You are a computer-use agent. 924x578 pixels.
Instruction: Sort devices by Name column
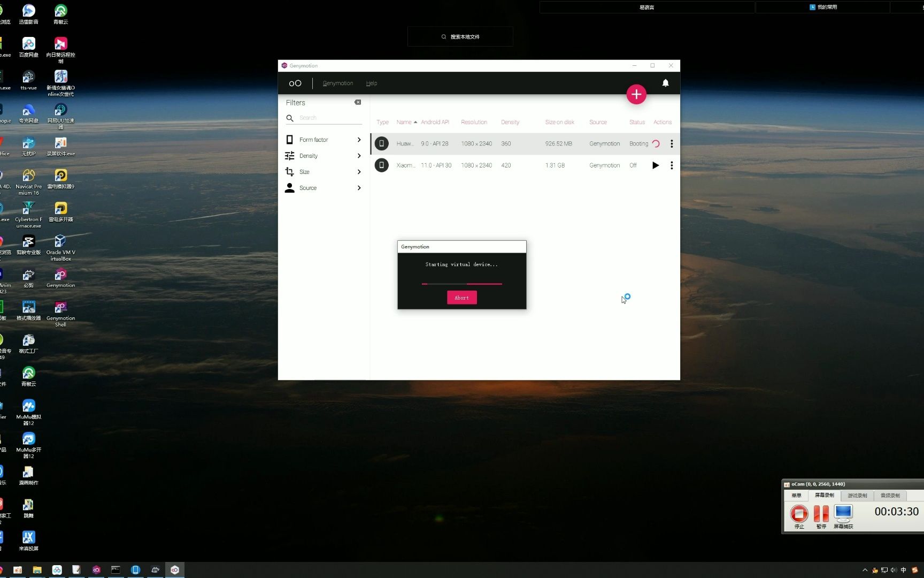click(x=404, y=122)
